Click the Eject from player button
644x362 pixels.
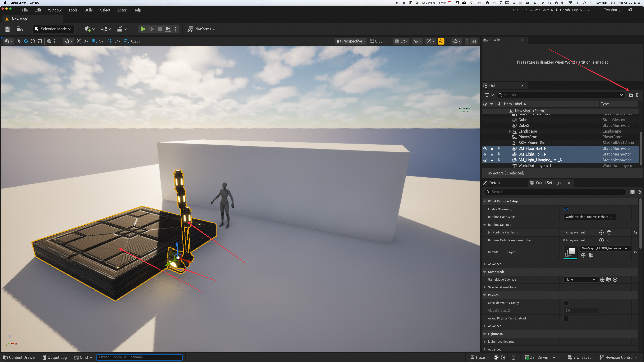pos(168,29)
